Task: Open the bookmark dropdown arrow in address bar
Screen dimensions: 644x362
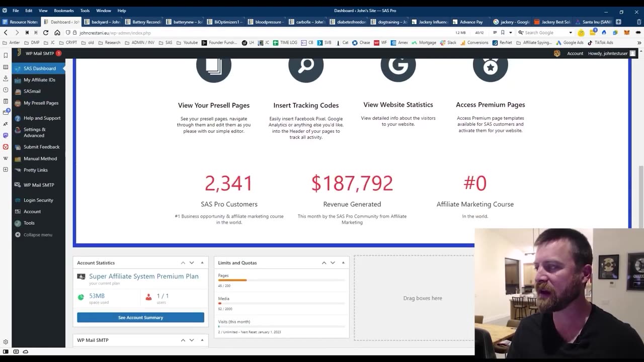Action: [x=510, y=33]
